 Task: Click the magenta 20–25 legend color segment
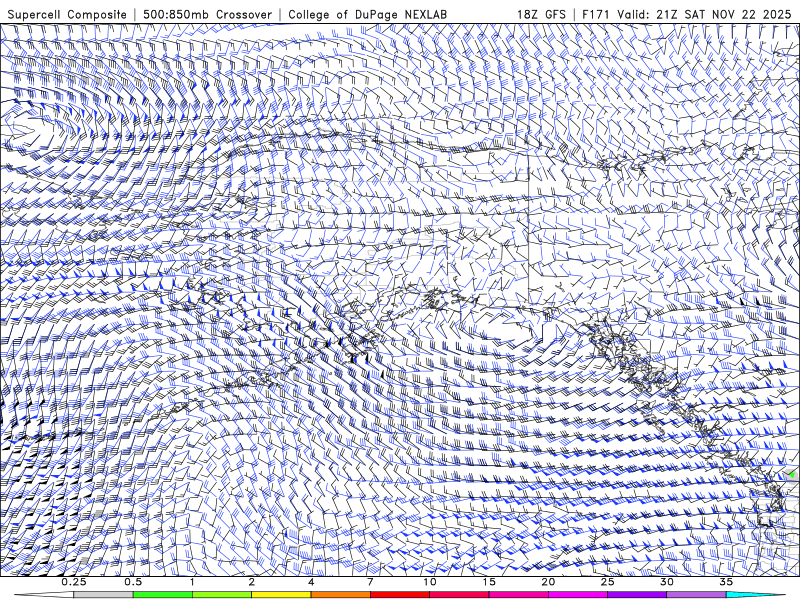click(578, 595)
